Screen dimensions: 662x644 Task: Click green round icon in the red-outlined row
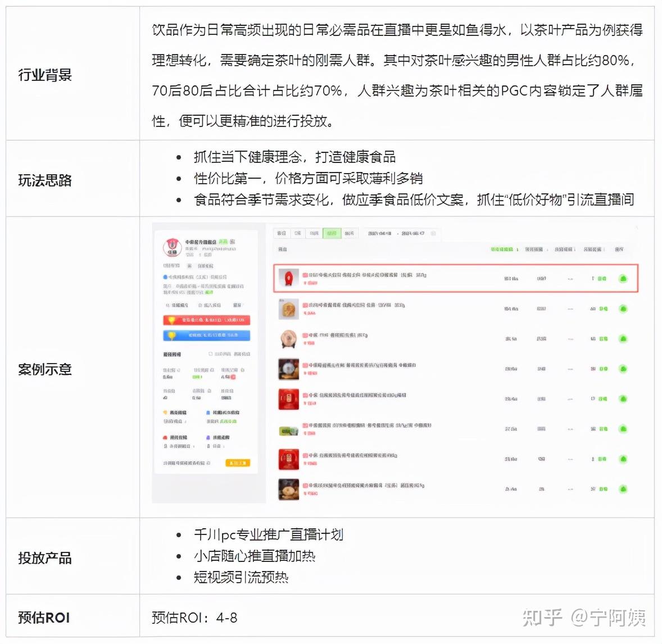(x=623, y=279)
